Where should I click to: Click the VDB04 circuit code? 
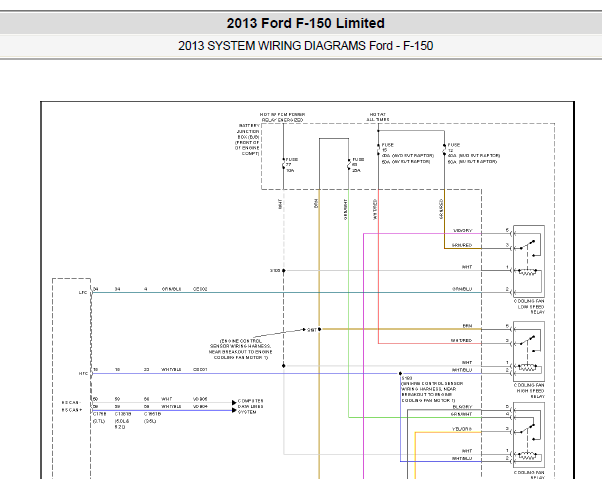200,406
